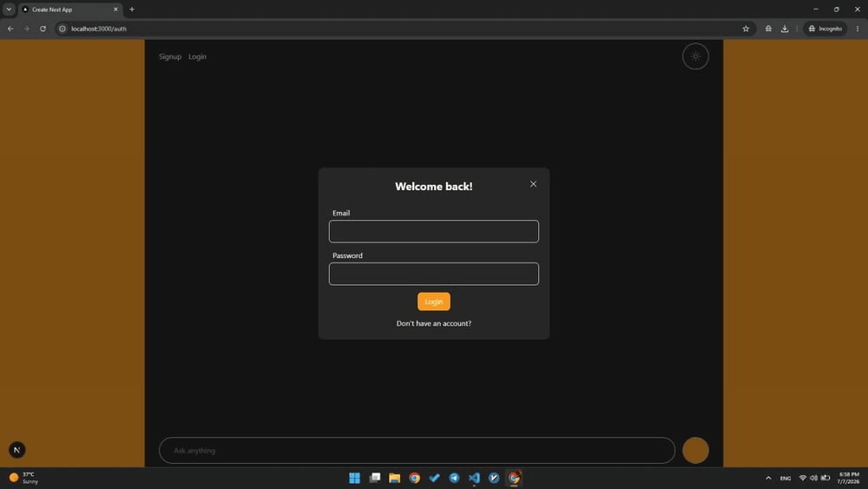Select the Create Next App tab
Screen dimensions: 868x489
(69, 10)
